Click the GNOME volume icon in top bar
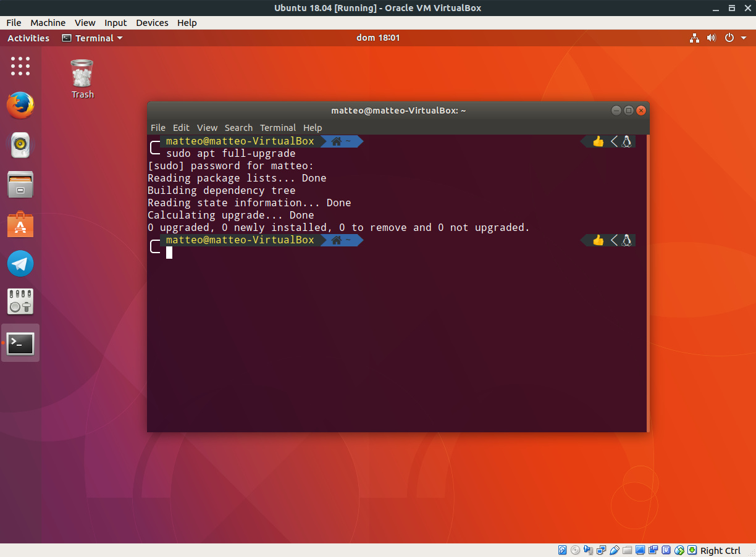The width and height of the screenshot is (756, 557). coord(712,38)
